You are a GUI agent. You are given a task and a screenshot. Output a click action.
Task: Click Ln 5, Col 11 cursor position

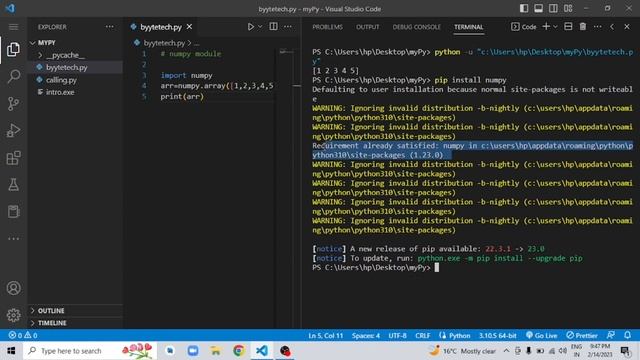pos(325,336)
